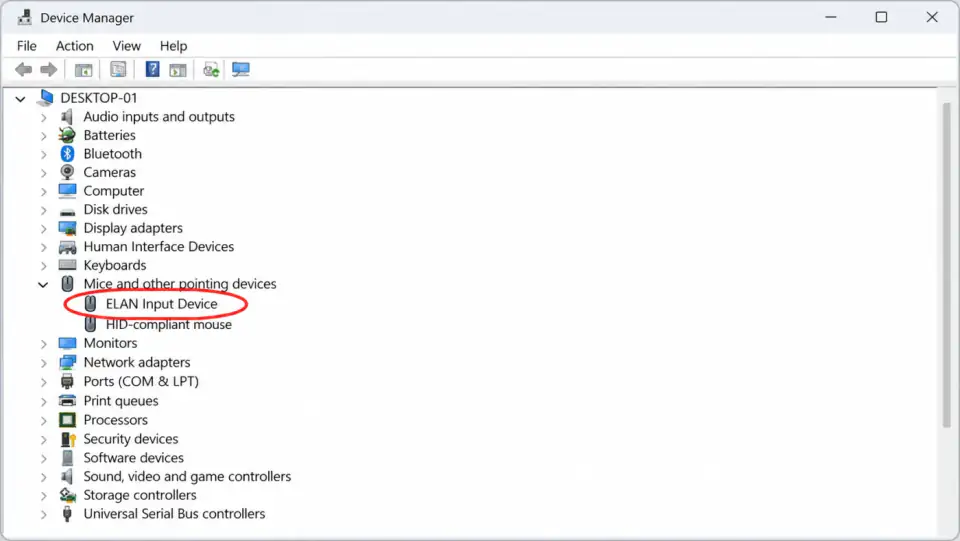The image size is (960, 541).
Task: Select Human Interface Devices label
Action: click(x=159, y=247)
